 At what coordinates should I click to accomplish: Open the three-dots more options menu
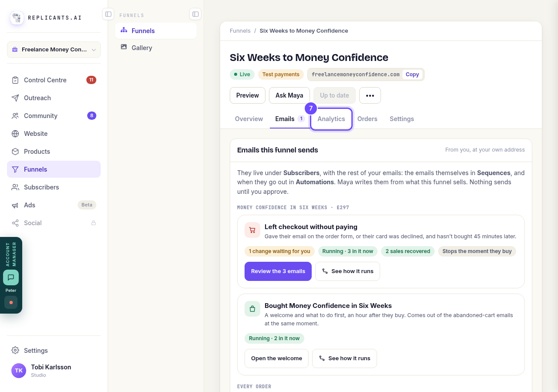pos(370,95)
